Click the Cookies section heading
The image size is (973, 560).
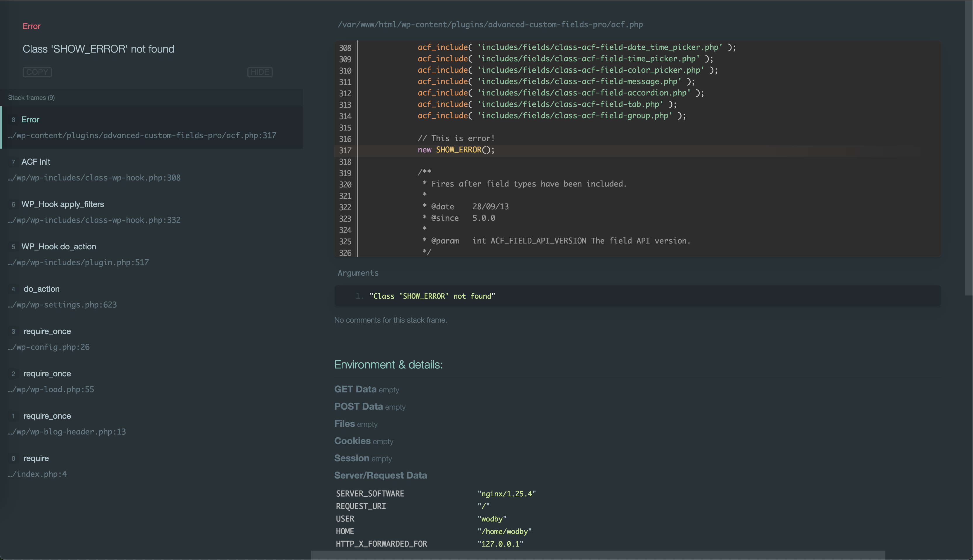[352, 441]
